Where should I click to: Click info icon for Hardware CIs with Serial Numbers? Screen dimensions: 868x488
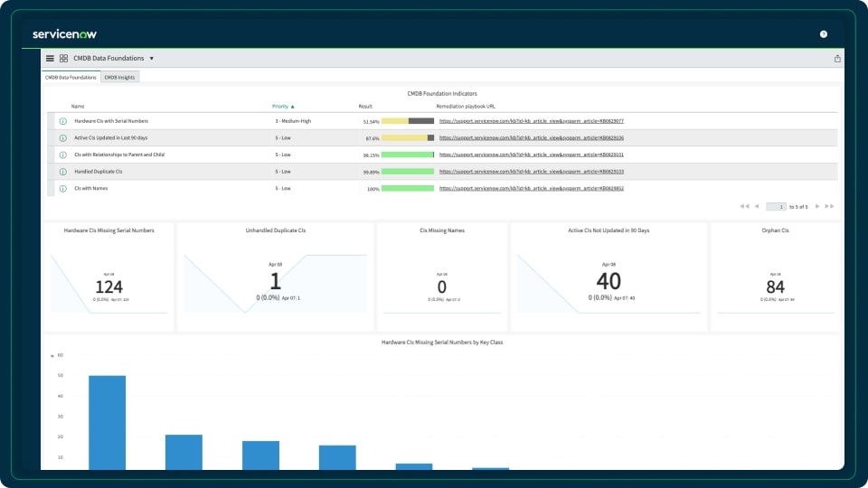point(63,121)
